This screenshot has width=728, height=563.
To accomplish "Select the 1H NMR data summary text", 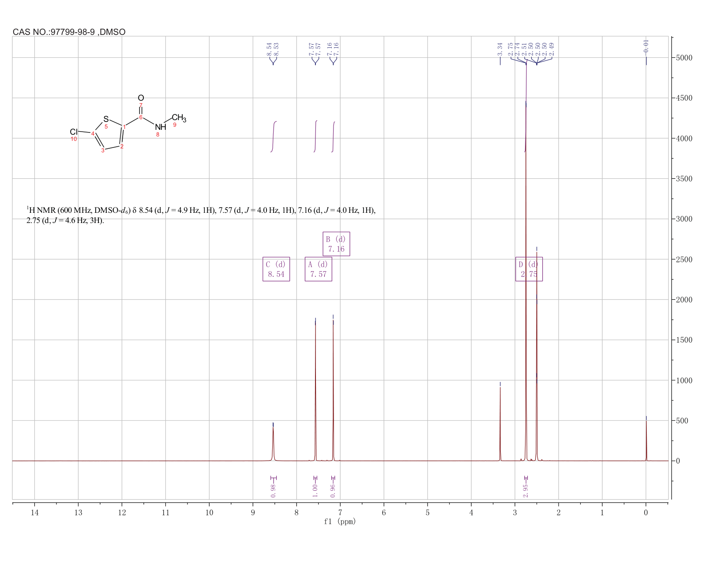I will (x=201, y=215).
